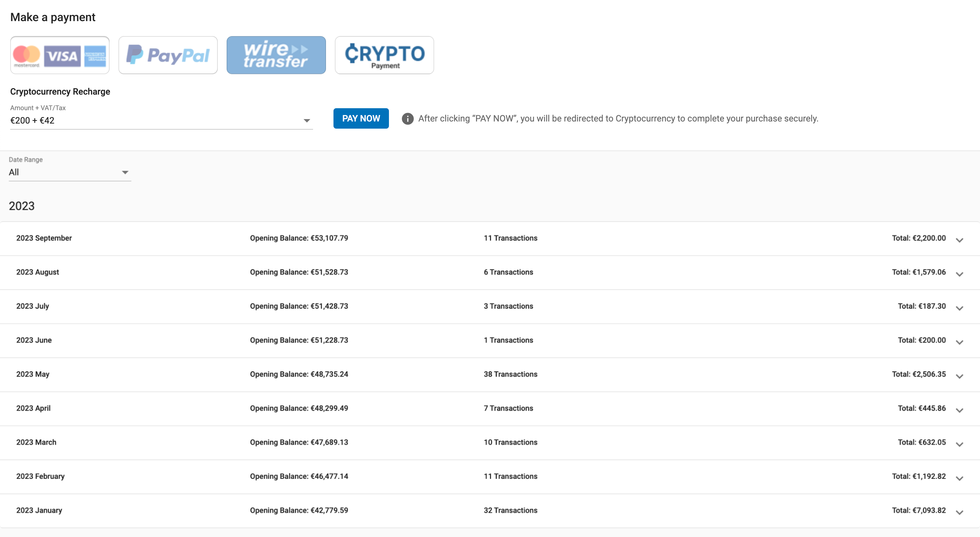Click 'Total: €2,506.35' in May row

[x=919, y=374]
